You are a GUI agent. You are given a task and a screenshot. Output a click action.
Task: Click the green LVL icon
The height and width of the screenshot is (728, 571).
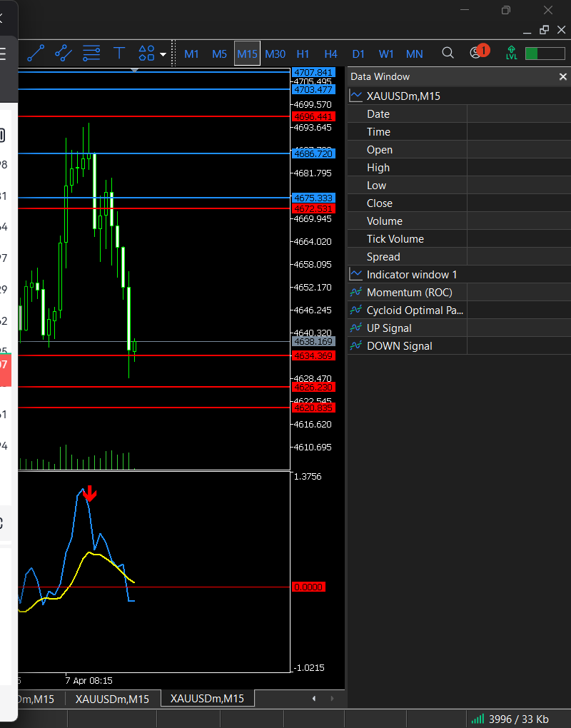pos(511,53)
